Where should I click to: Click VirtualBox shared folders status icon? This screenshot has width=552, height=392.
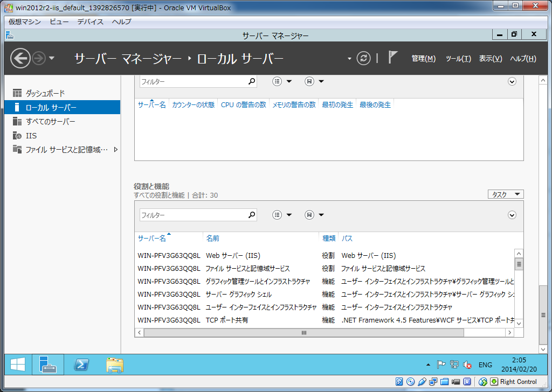pos(444,382)
